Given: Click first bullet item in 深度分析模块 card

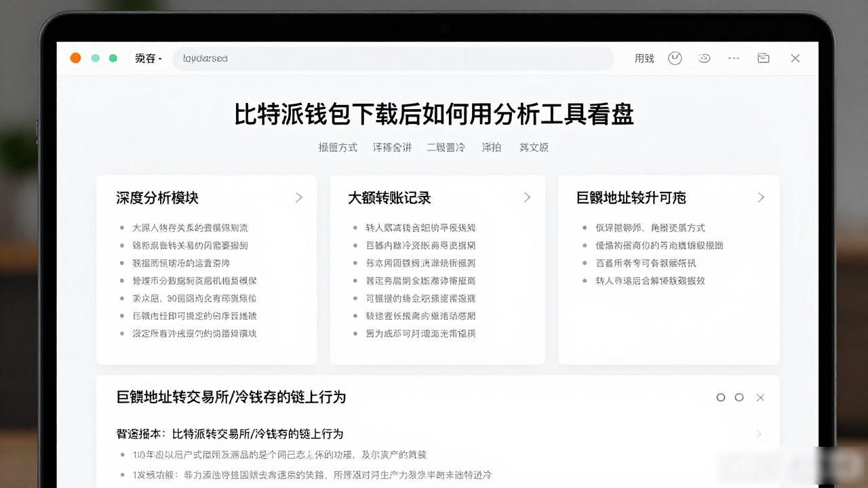Looking at the screenshot, I should click(190, 228).
